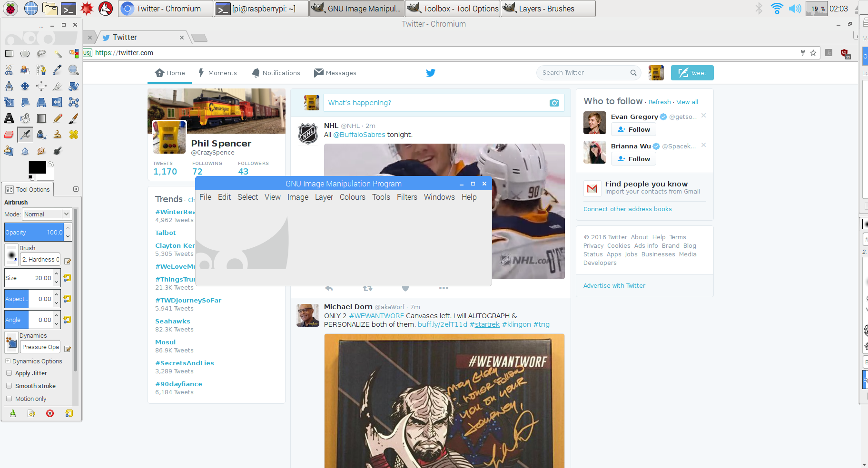Select the Scissors Select tool
This screenshot has width=868, height=468.
click(x=9, y=70)
